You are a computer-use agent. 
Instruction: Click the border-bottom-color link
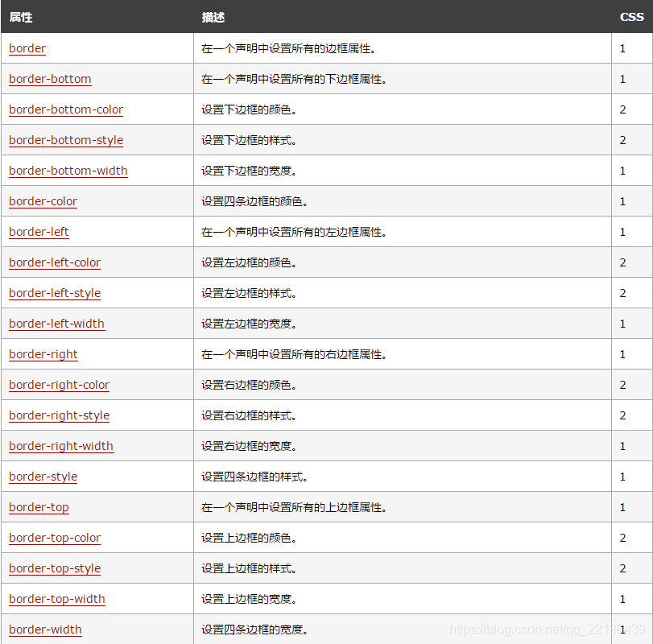coord(66,109)
